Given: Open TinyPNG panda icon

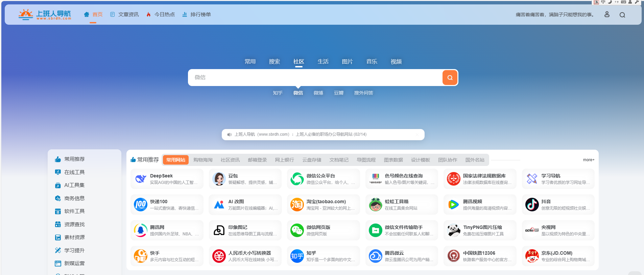Looking at the screenshot, I should (454, 230).
